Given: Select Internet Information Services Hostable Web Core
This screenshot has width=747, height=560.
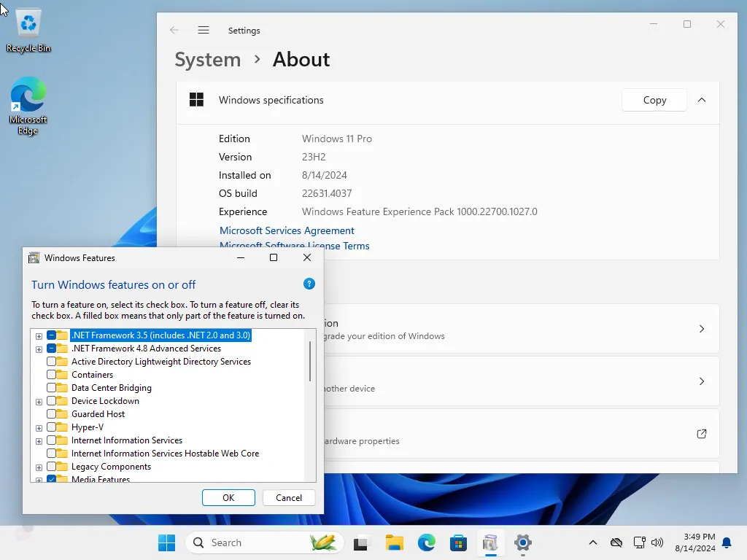Looking at the screenshot, I should (166, 454).
